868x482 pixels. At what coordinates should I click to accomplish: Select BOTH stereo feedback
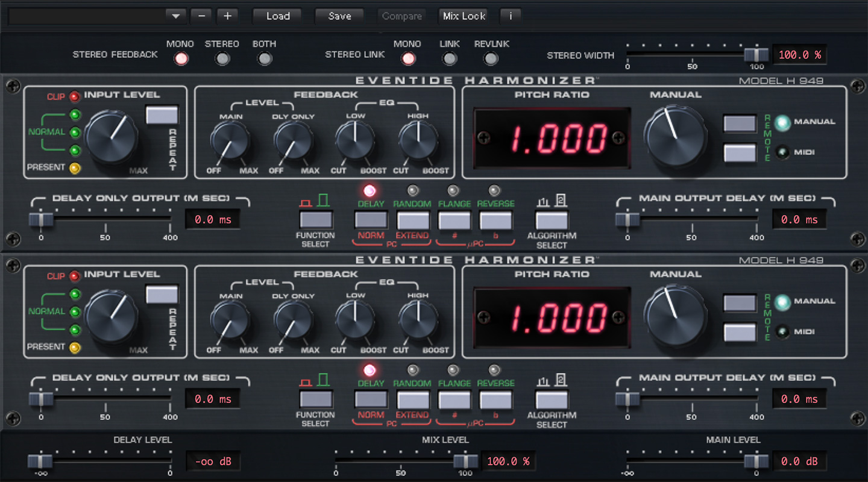click(x=264, y=58)
